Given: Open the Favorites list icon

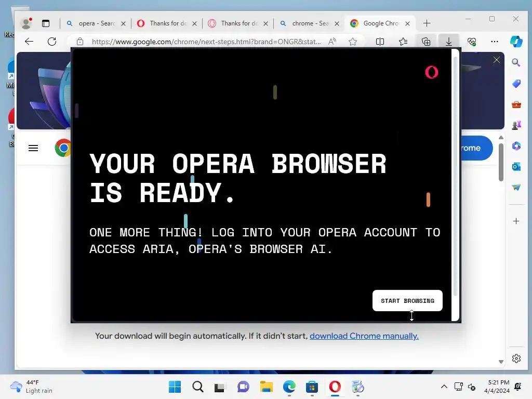Looking at the screenshot, I should [403, 42].
